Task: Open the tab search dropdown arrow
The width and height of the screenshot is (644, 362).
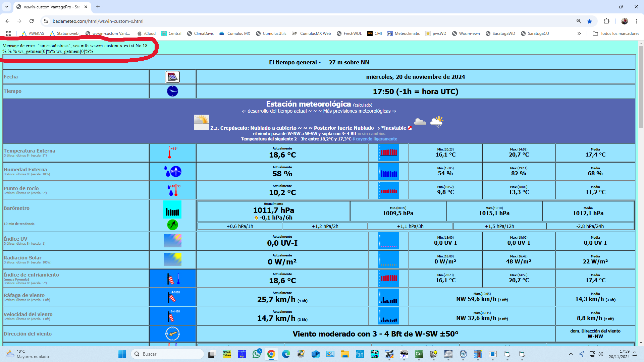Action: pyautogui.click(x=7, y=7)
